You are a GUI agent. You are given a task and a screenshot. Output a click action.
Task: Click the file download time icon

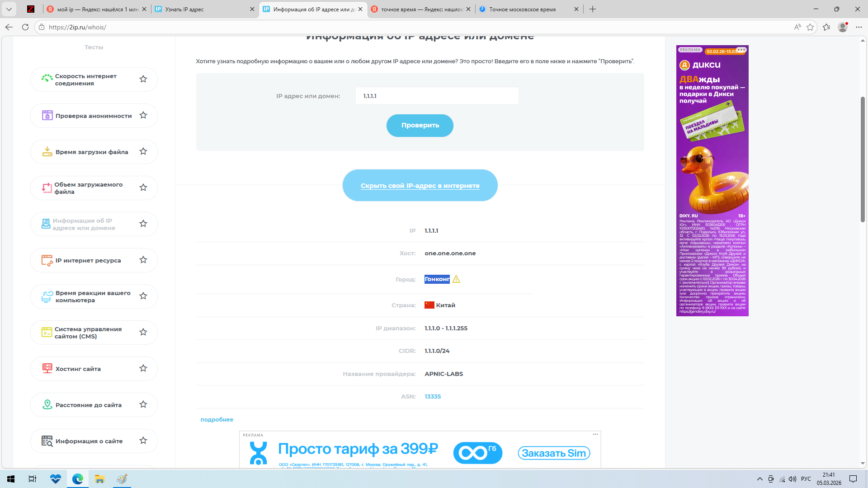(47, 152)
